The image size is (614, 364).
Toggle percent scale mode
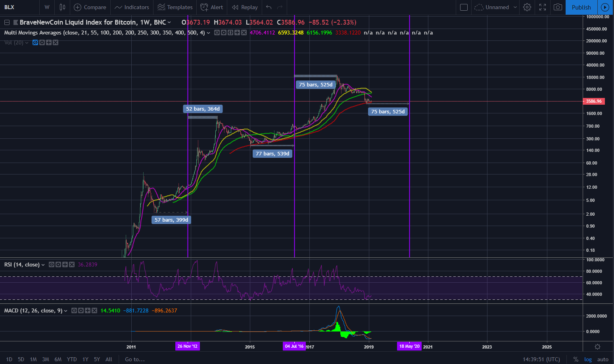[x=576, y=359]
